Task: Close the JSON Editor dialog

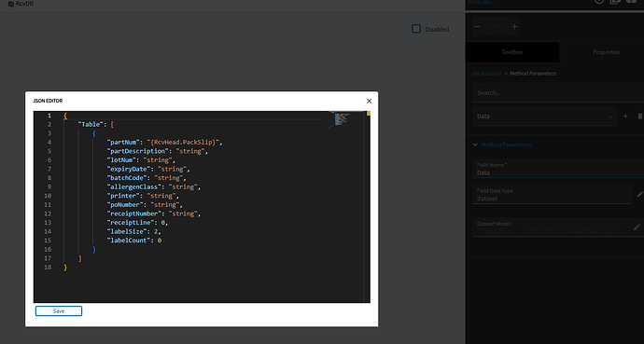Action: pos(369,102)
